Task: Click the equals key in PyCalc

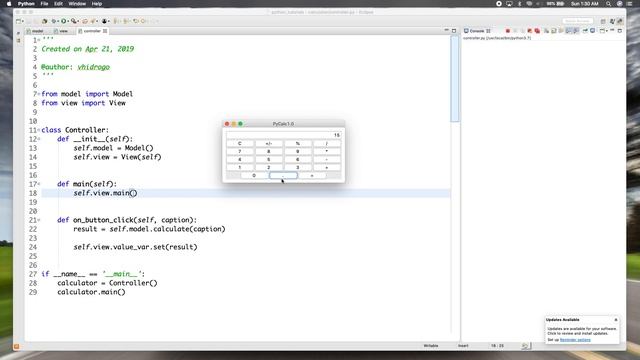Action: (x=312, y=176)
